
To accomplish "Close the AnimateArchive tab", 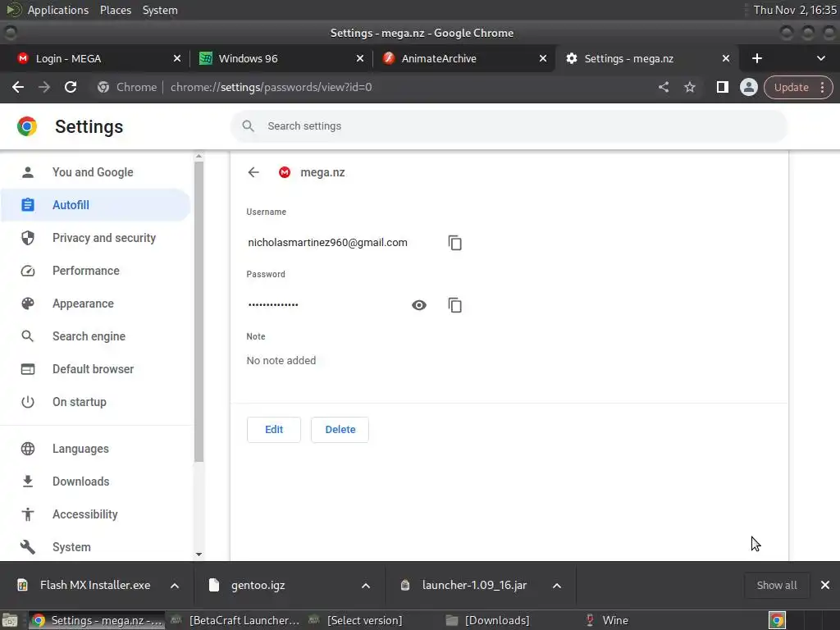I will click(x=543, y=58).
